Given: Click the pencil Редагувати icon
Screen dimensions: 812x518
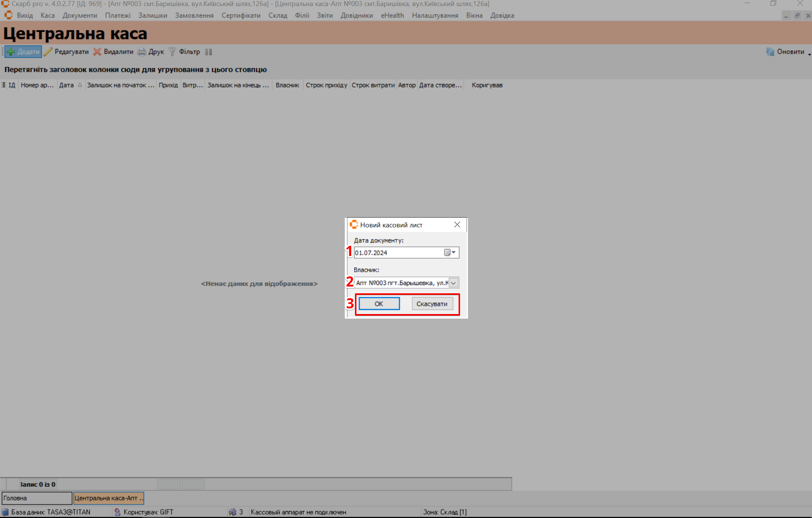Looking at the screenshot, I should (48, 52).
